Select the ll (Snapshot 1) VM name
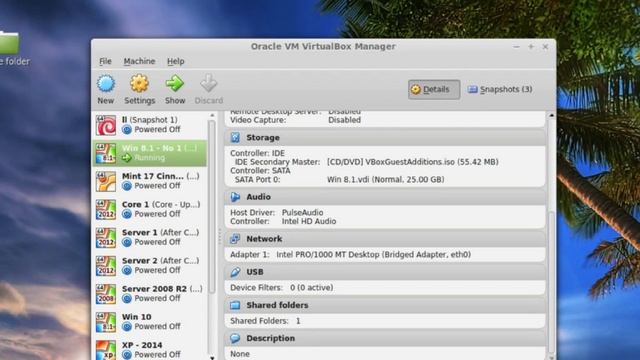640x360 pixels. click(149, 120)
